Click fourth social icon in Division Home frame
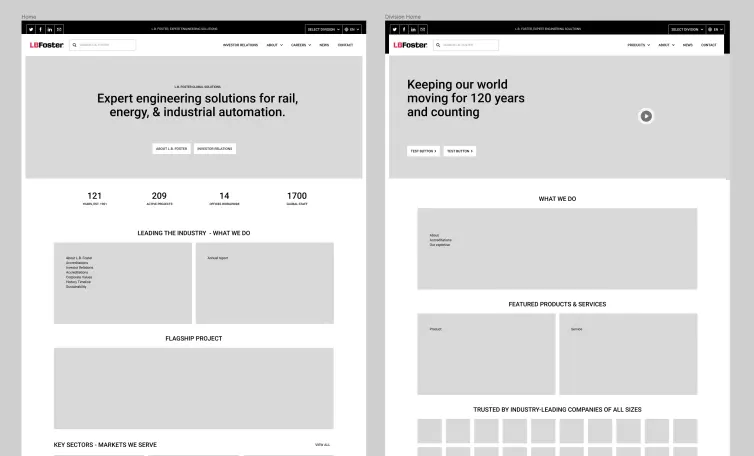 coord(423,29)
